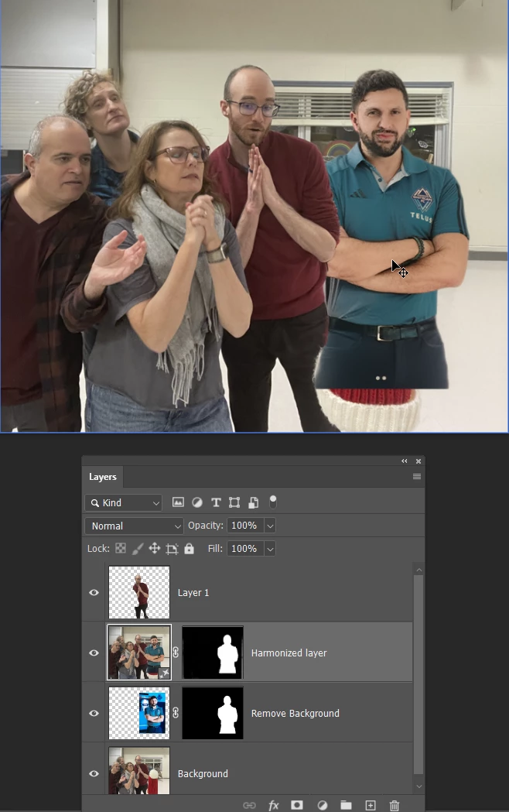Add a layer style with fx icon
Viewport: 509px width, 812px height.
pyautogui.click(x=274, y=805)
